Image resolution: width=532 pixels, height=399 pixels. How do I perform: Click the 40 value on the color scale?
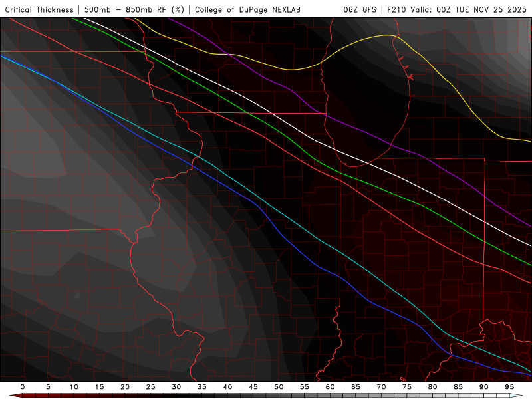click(x=227, y=387)
